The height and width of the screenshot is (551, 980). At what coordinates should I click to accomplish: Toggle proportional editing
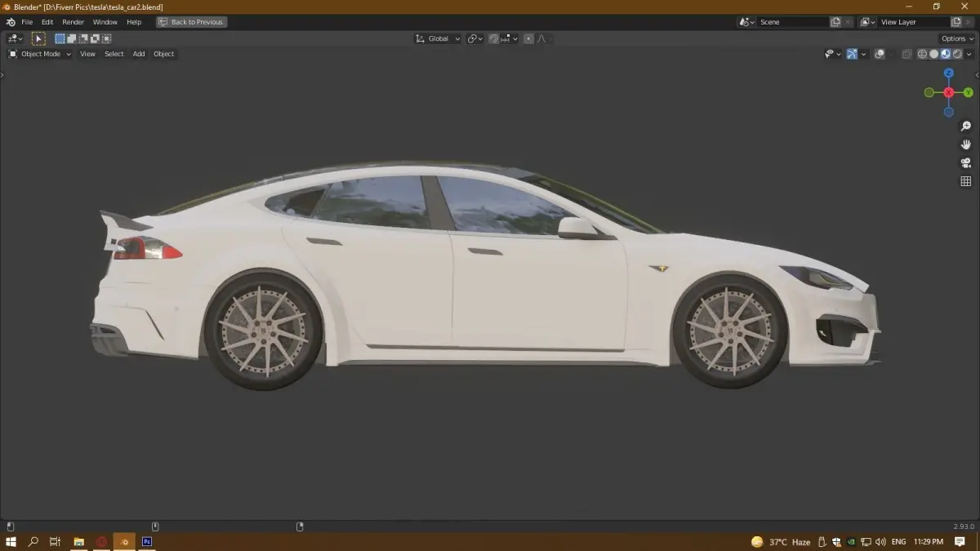pyautogui.click(x=528, y=38)
